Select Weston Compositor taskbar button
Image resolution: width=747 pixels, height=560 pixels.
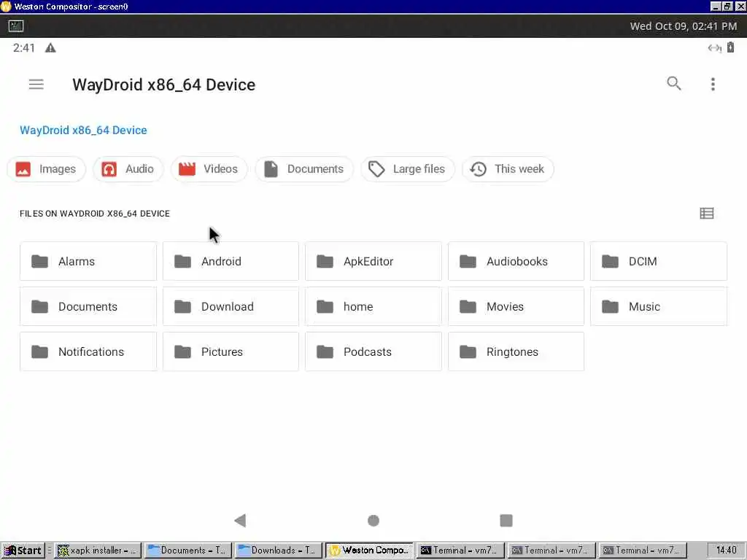pyautogui.click(x=369, y=551)
